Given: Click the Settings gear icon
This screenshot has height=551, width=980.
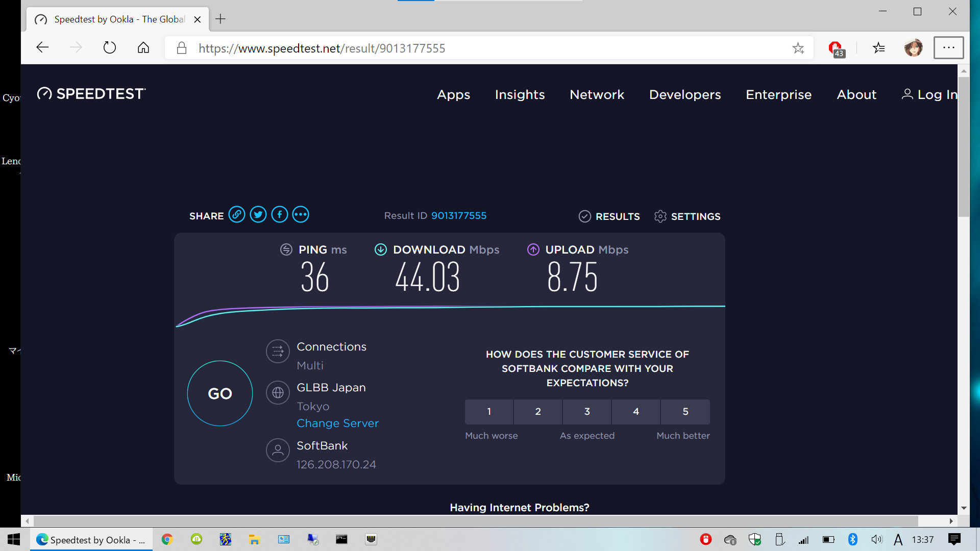Looking at the screenshot, I should pos(660,216).
